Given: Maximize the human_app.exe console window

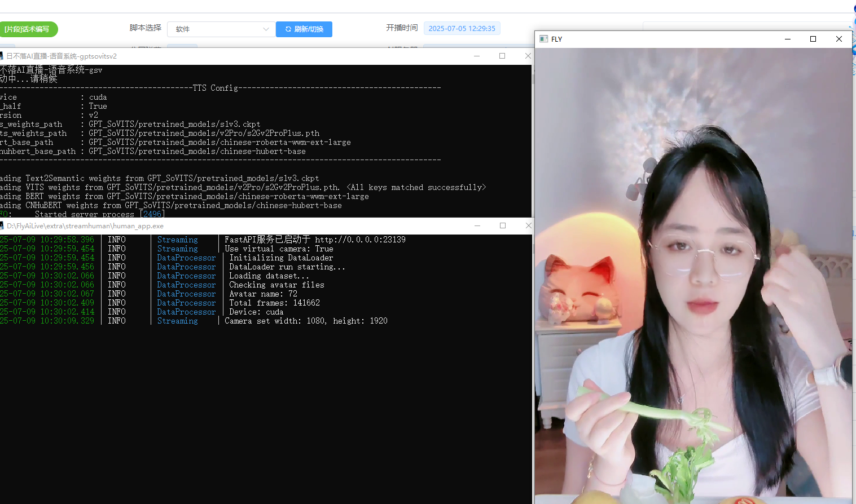Looking at the screenshot, I should (x=503, y=226).
